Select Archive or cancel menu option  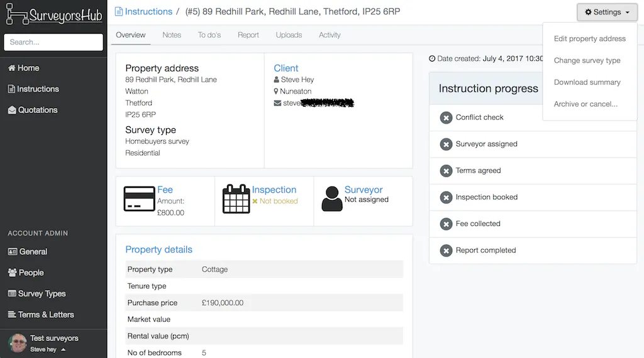[x=586, y=104]
